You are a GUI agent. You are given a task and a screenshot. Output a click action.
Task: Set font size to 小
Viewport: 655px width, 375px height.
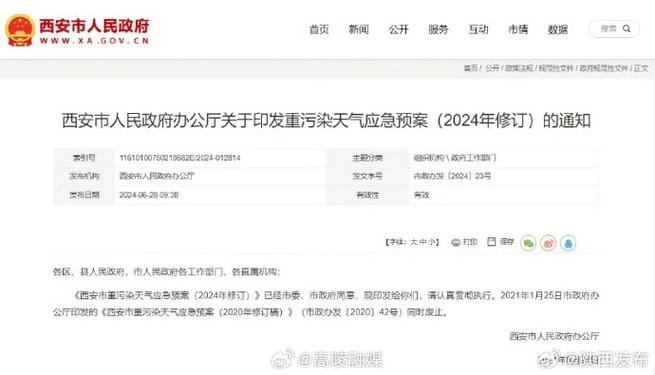coord(432,242)
